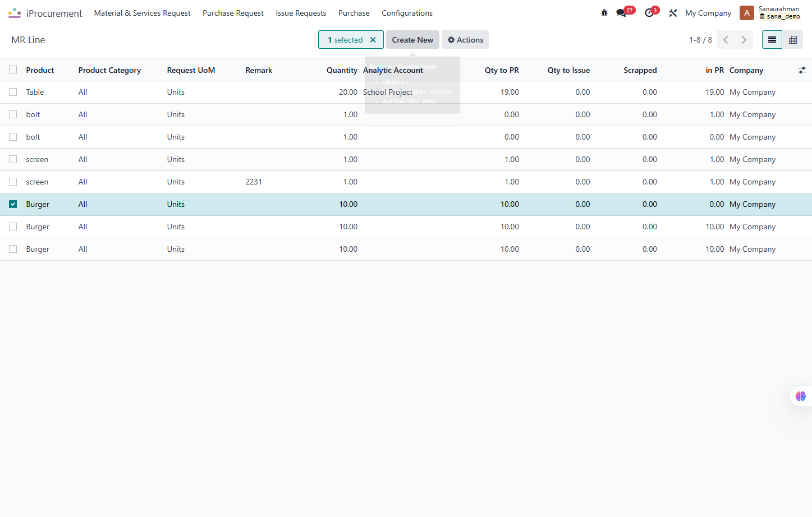Go to the previous page arrow
The image size is (812, 517).
(x=726, y=40)
